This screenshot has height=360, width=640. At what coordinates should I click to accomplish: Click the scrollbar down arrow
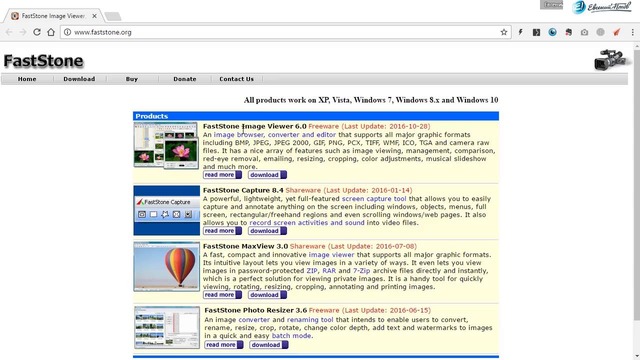click(637, 356)
